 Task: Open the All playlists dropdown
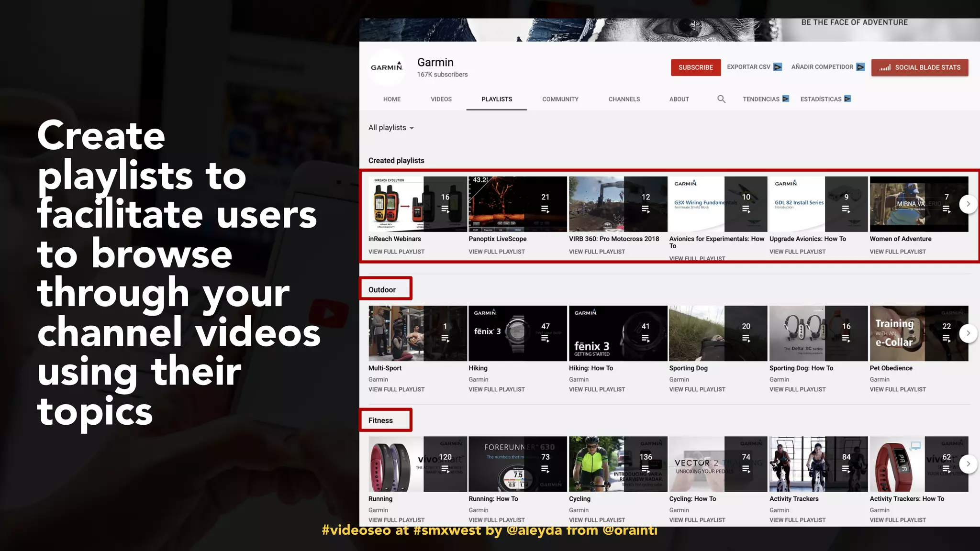(x=391, y=128)
